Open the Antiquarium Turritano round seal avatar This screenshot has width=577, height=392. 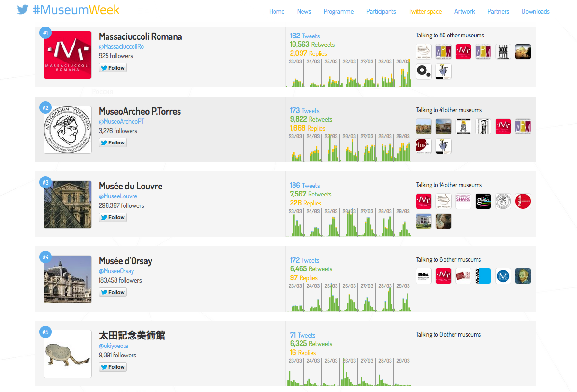point(68,130)
